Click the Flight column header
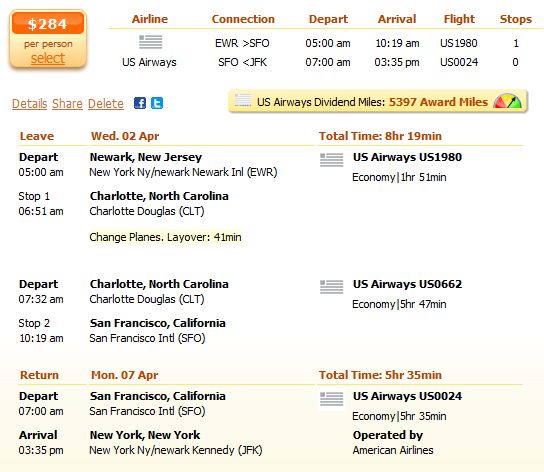Viewport: 544px width, 472px height. [459, 19]
